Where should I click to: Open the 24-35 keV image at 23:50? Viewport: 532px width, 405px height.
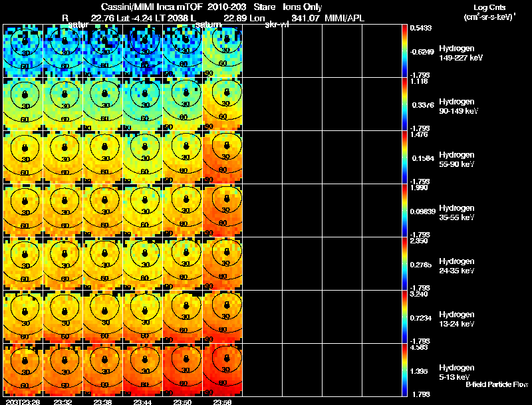click(182, 263)
